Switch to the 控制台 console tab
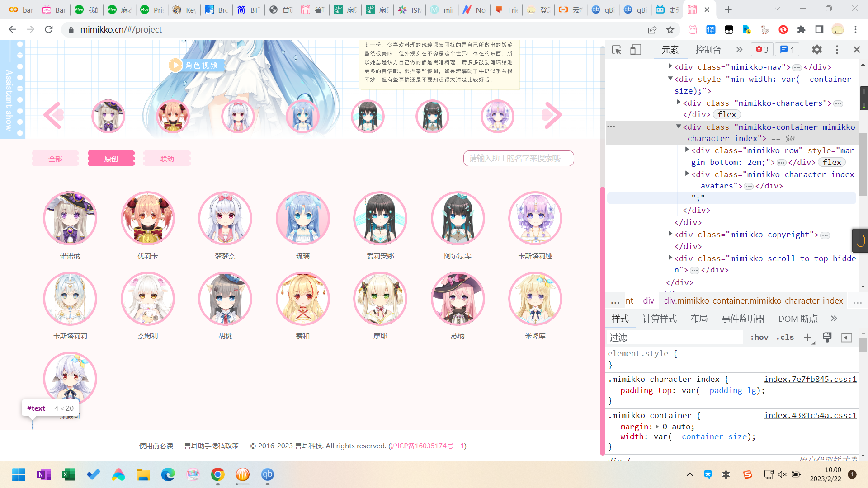The image size is (868, 488). 708,50
